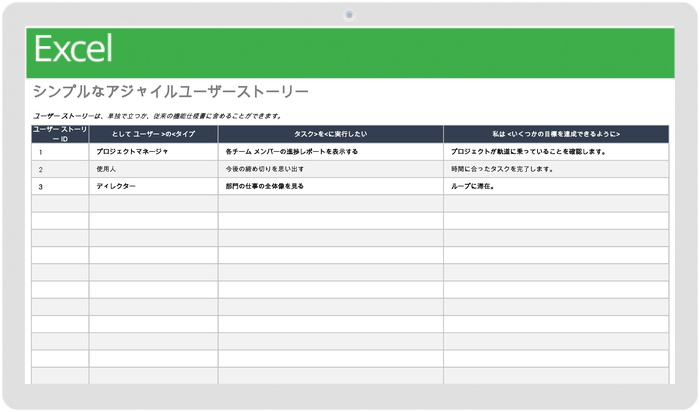This screenshot has height=412, width=700.
Task: Click the Excel logo text in green banner
Action: pos(73,49)
